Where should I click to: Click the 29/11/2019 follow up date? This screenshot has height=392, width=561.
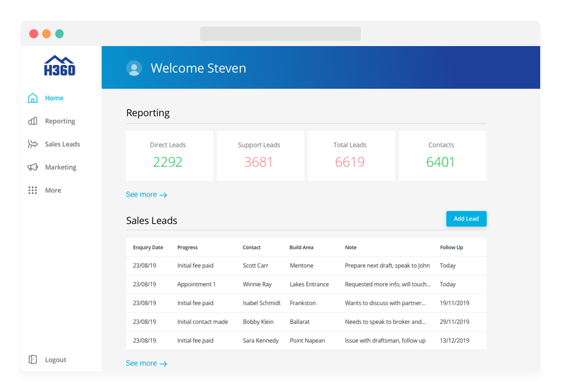point(455,322)
